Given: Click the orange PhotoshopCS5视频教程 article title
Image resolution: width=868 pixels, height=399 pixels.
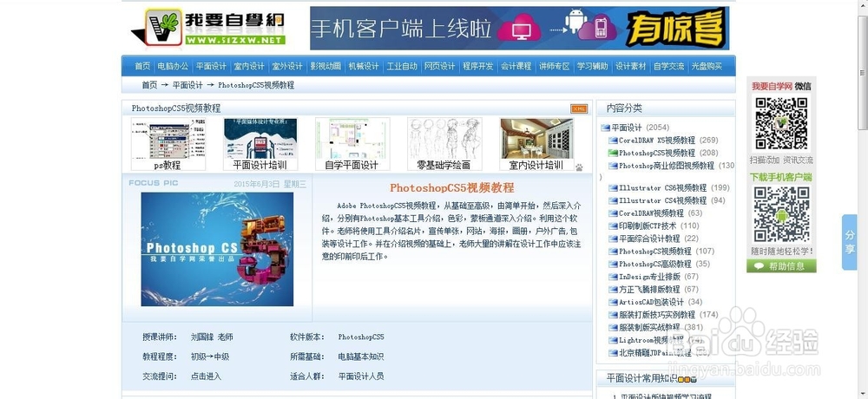Looking at the screenshot, I should (451, 187).
